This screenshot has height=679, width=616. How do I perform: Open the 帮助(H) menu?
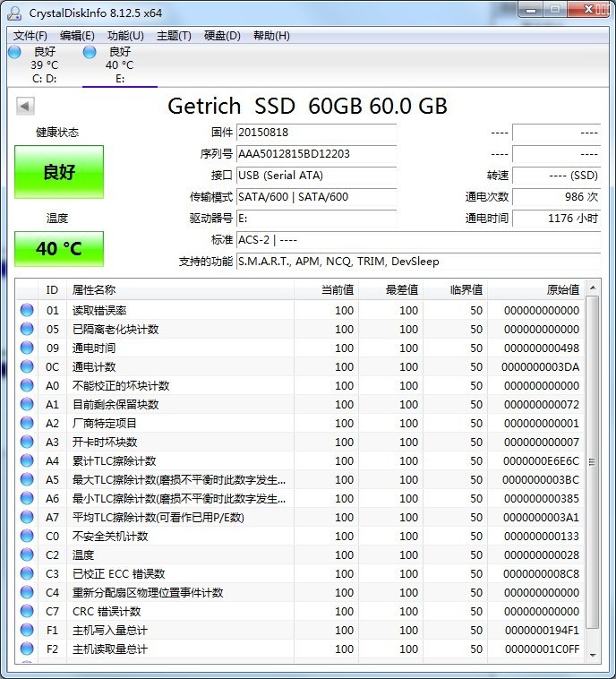pos(271,36)
